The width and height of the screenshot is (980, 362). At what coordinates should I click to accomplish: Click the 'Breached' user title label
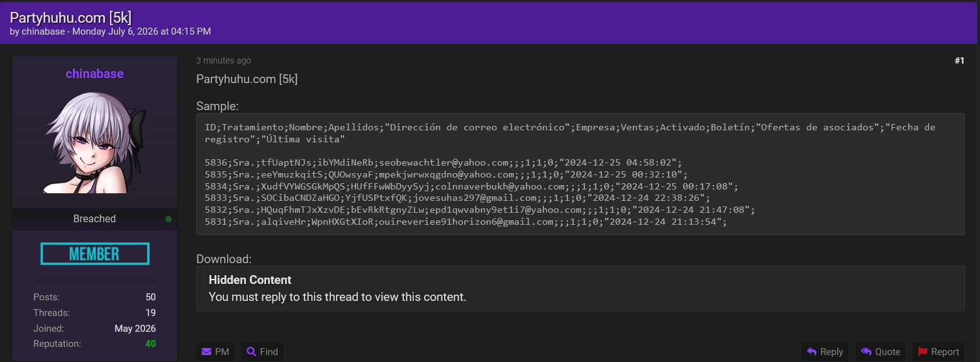coord(94,219)
